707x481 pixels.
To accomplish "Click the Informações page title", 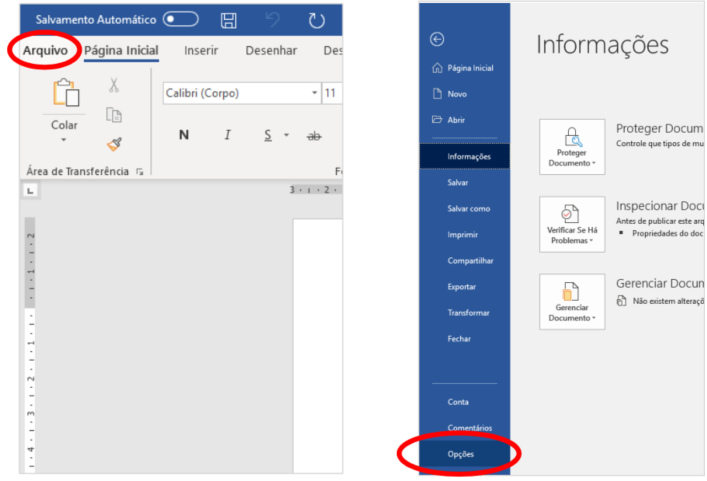I will pyautogui.click(x=602, y=45).
